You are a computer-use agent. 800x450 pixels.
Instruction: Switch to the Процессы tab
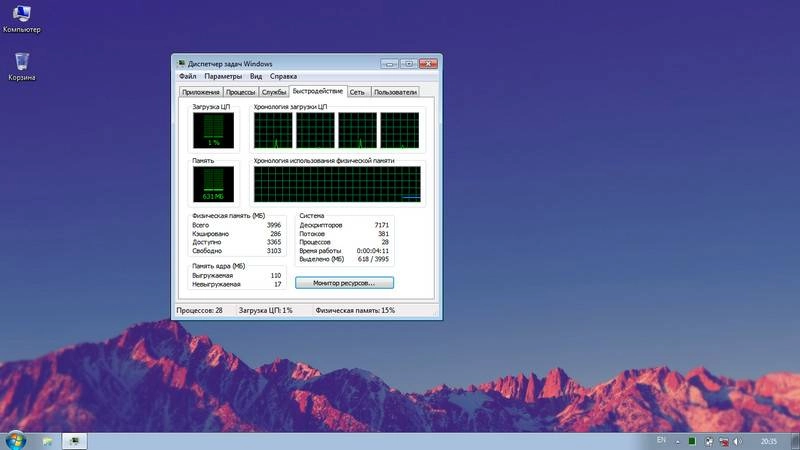(240, 92)
